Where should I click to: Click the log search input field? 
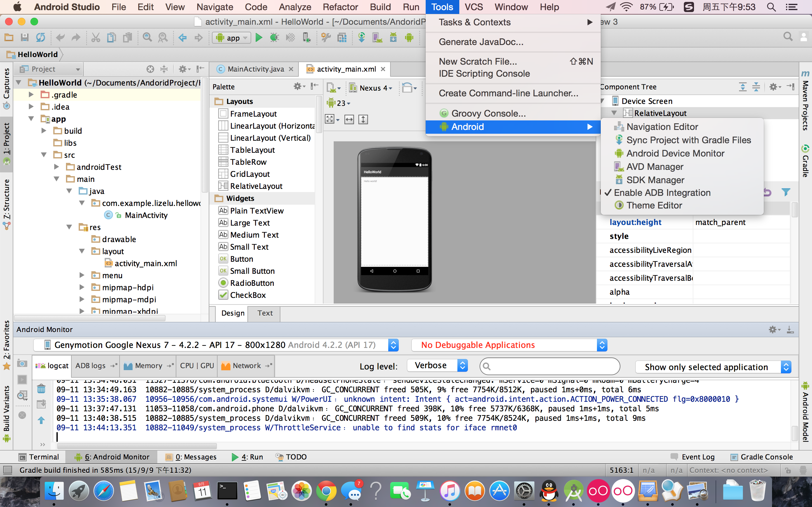click(549, 366)
